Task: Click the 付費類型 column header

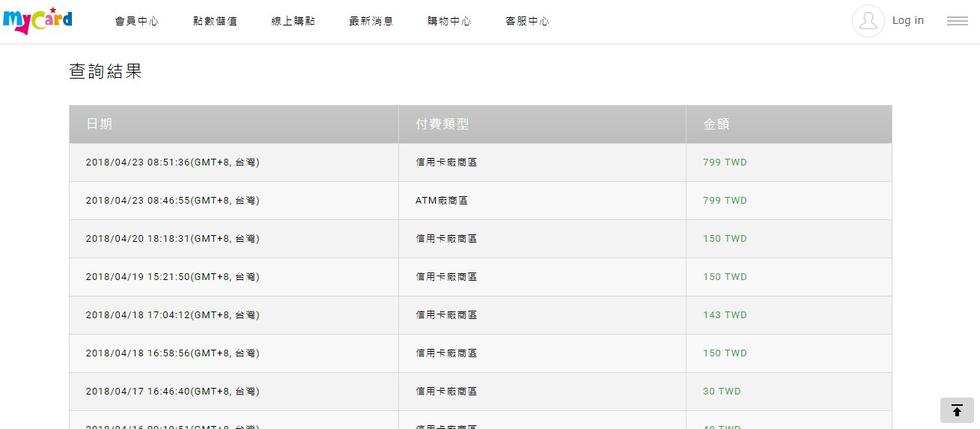Action: [442, 124]
